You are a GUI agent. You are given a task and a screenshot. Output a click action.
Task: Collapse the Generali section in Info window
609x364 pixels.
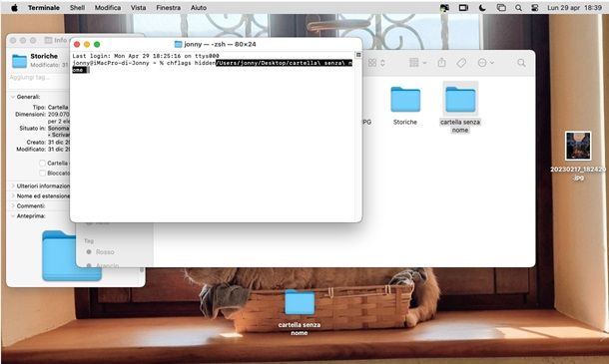(13, 97)
